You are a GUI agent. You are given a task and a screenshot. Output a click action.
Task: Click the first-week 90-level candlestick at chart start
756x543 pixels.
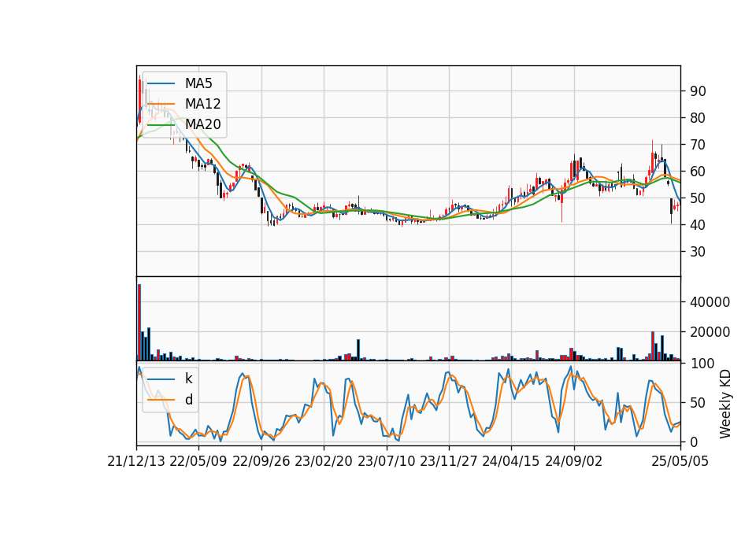139,100
